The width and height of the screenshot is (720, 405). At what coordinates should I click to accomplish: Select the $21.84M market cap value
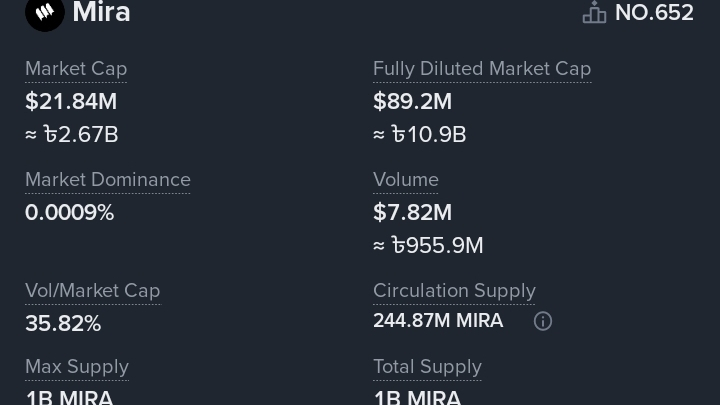(71, 101)
